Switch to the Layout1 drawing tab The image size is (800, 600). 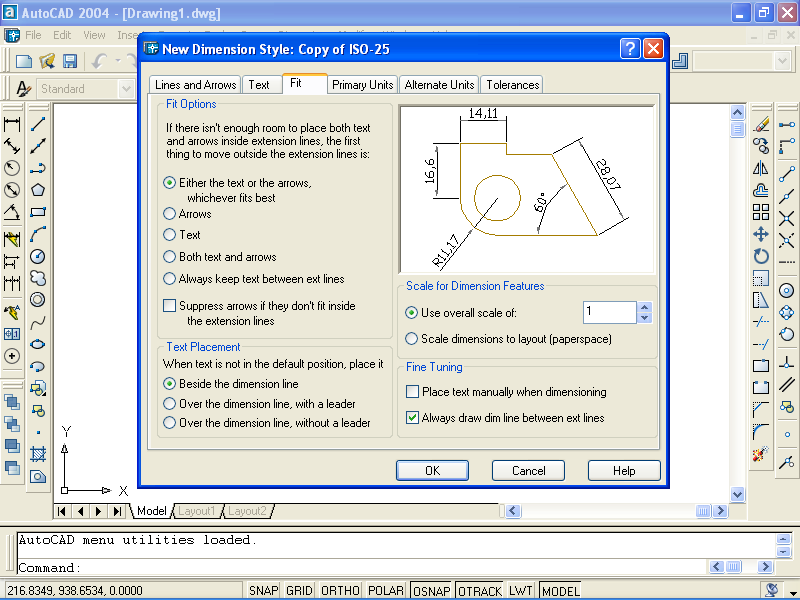click(x=196, y=511)
